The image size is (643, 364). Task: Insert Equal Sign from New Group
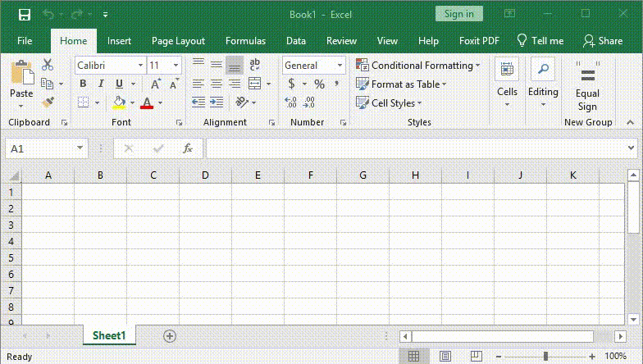pos(587,87)
